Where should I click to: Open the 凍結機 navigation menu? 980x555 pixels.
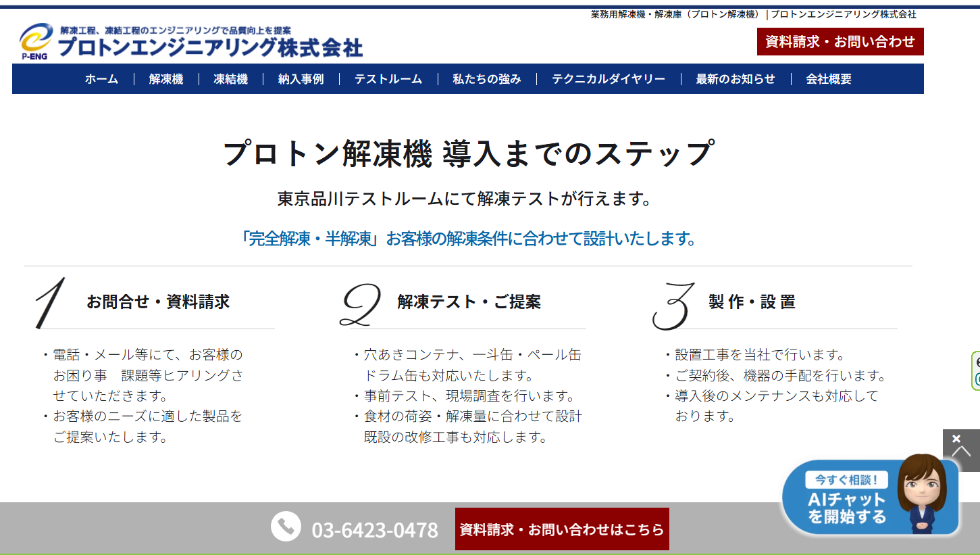point(231,79)
